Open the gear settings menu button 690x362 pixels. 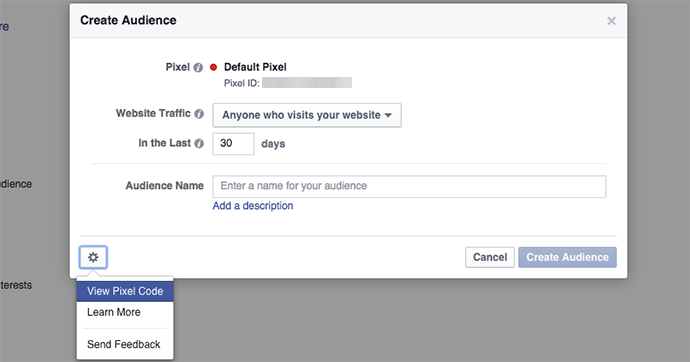(93, 257)
